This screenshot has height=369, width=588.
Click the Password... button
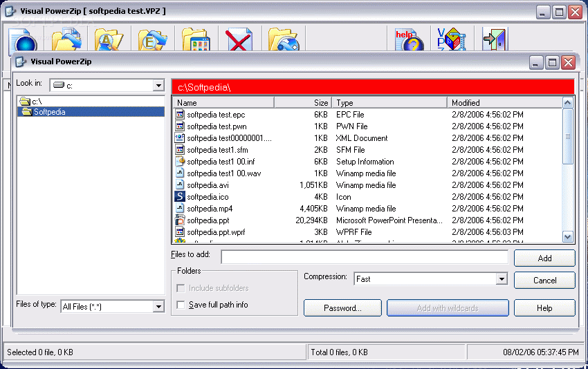point(342,308)
